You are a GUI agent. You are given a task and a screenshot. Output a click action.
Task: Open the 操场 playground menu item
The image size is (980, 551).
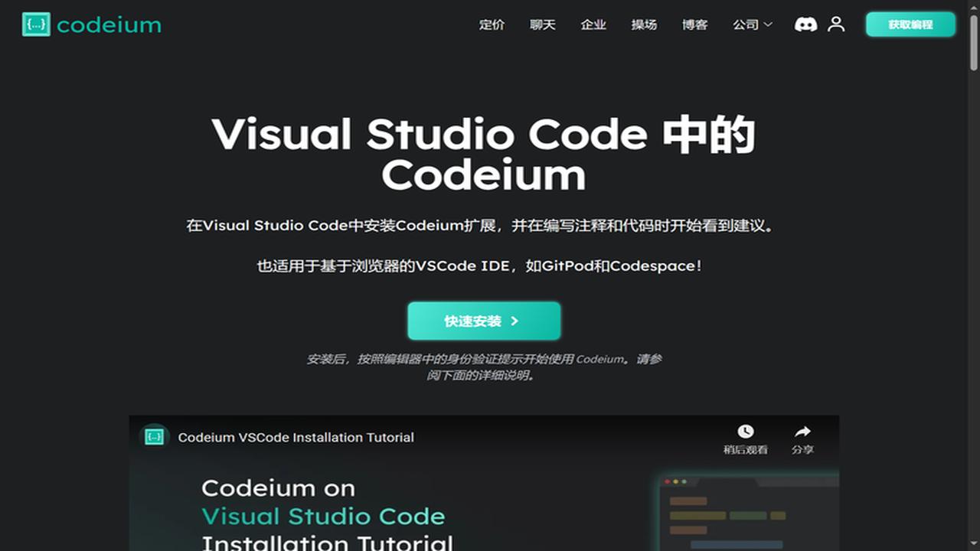tap(644, 24)
